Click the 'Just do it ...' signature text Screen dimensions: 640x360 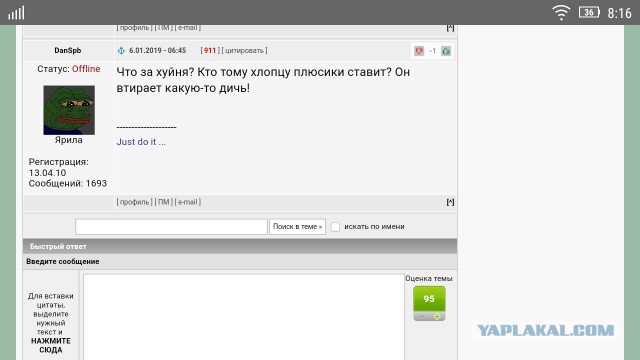[x=141, y=142]
